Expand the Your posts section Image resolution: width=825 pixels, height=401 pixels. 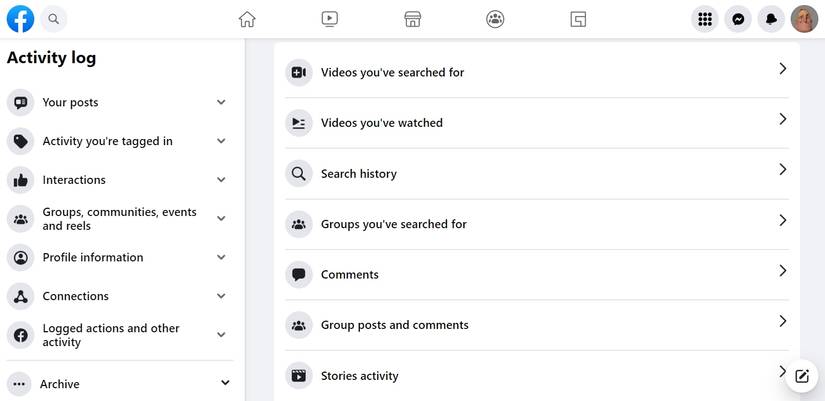pyautogui.click(x=118, y=102)
